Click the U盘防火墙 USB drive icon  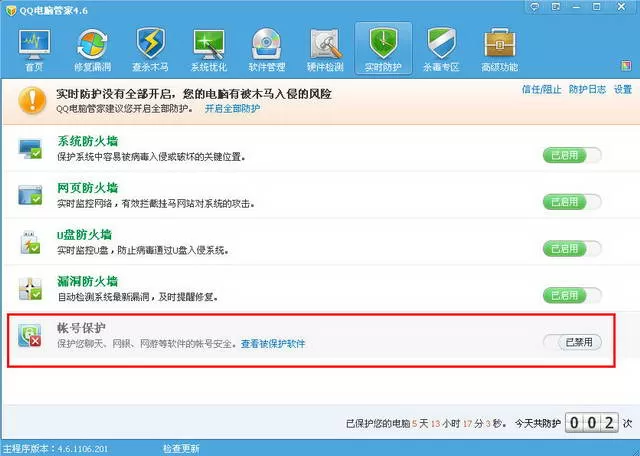(30, 242)
